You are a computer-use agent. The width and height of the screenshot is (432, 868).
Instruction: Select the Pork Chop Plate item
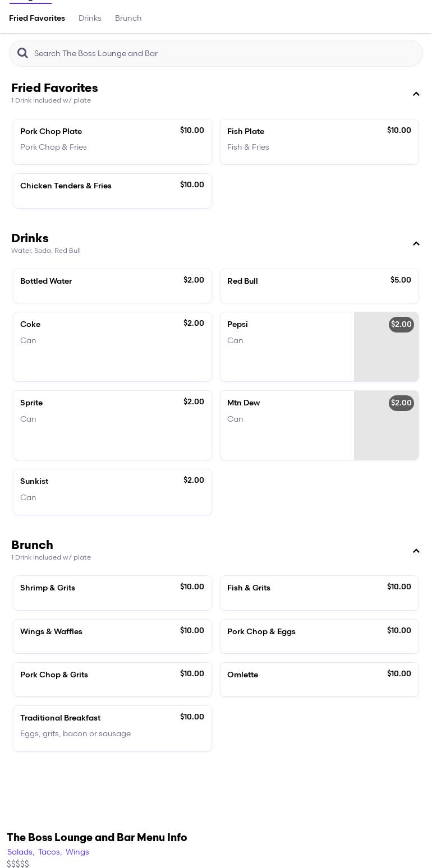[x=112, y=142]
